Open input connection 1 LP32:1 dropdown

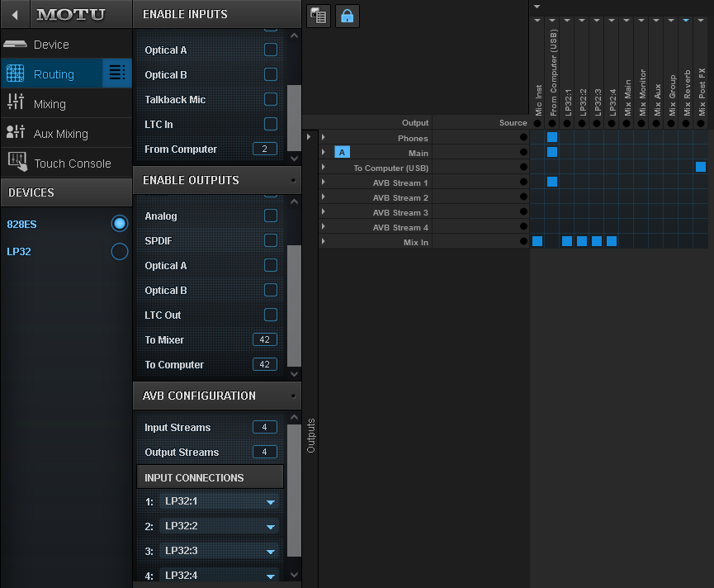(x=219, y=501)
